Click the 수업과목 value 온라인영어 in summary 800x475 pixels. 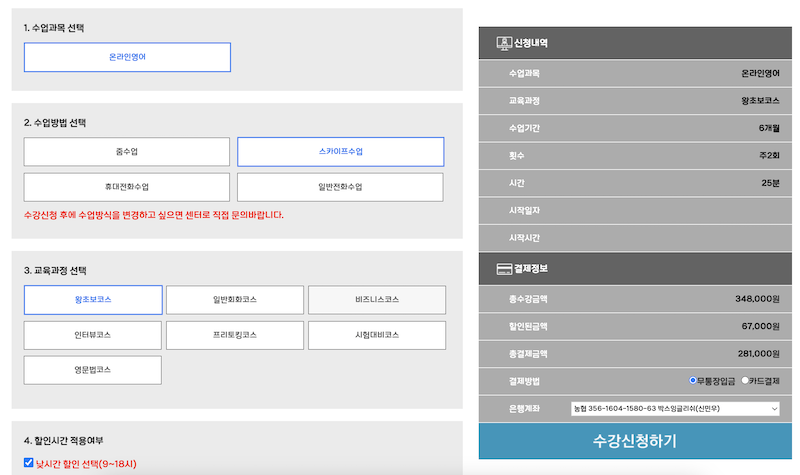(760, 73)
